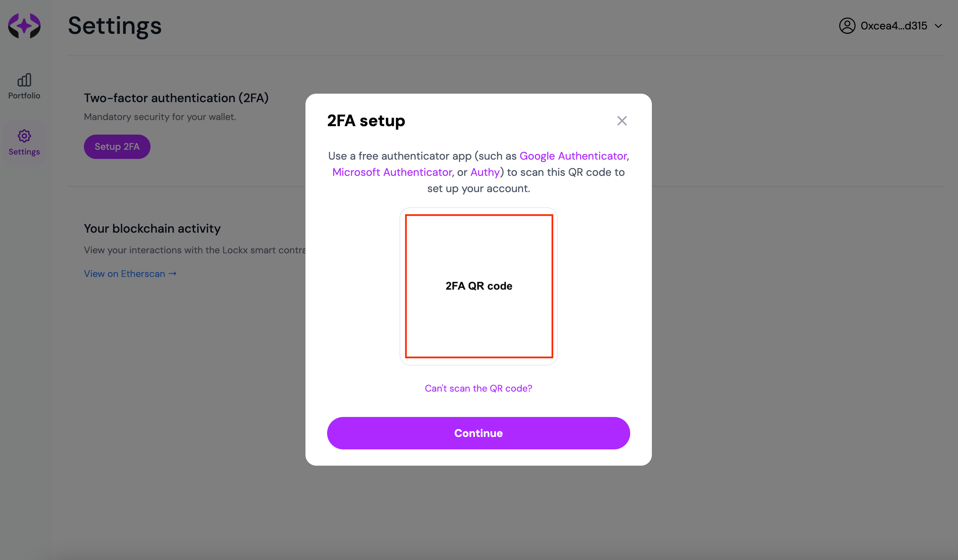Expand the account dropdown chevron

(938, 26)
